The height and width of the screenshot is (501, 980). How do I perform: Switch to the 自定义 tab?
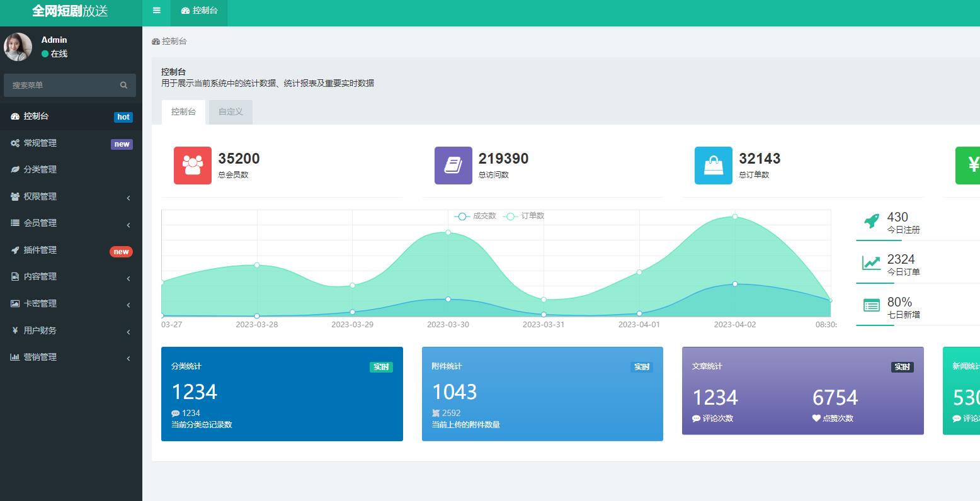tap(231, 112)
